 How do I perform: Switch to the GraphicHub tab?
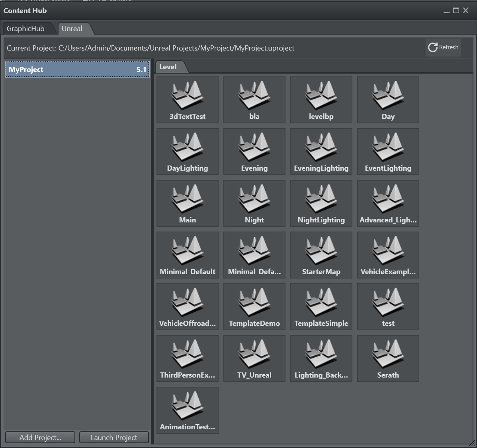click(x=25, y=29)
